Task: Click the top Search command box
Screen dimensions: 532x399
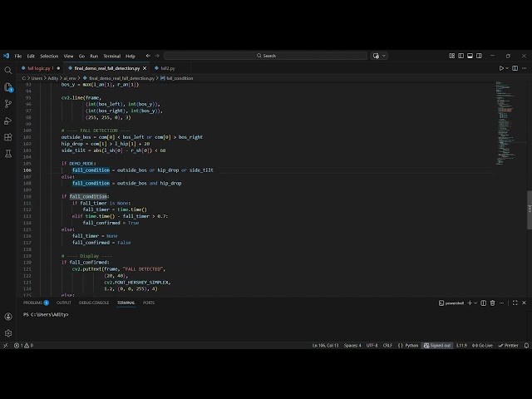Action: [266, 56]
